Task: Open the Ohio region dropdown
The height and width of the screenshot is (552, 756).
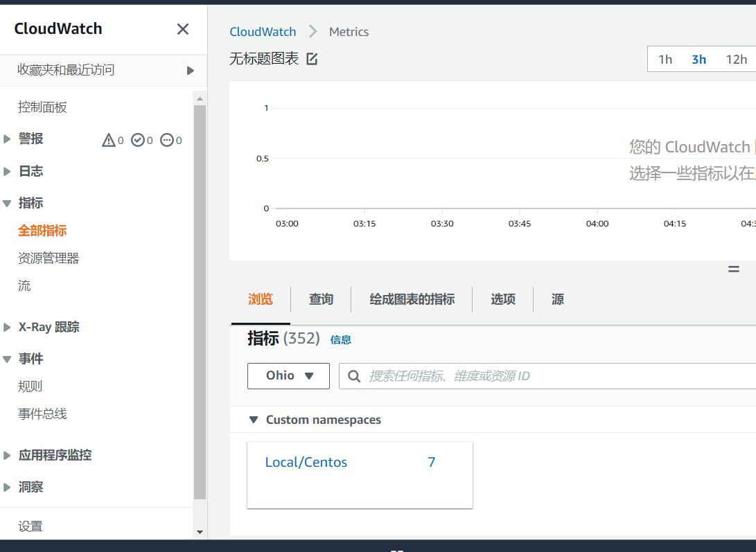Action: 288,376
